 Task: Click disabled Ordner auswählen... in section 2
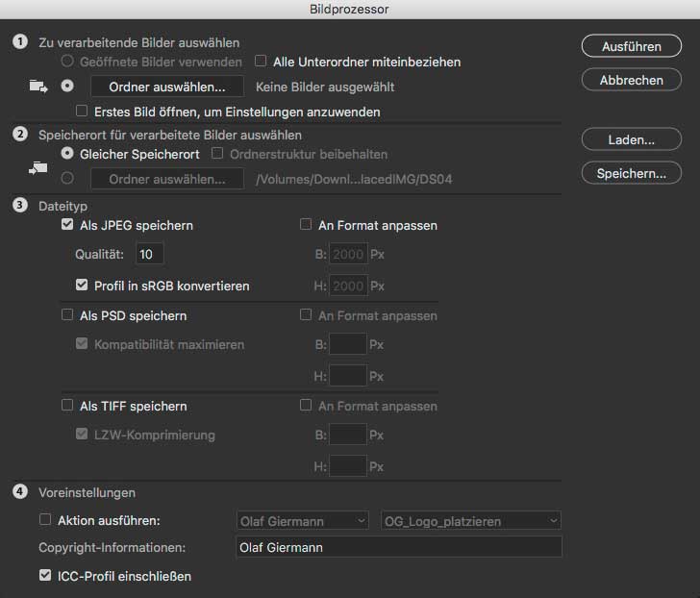(x=167, y=179)
